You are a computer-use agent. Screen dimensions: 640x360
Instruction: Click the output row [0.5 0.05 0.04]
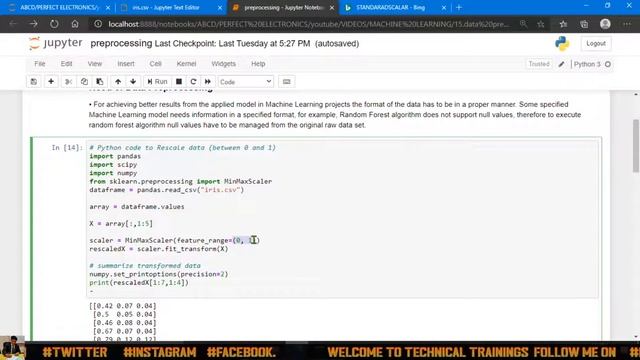(124, 314)
